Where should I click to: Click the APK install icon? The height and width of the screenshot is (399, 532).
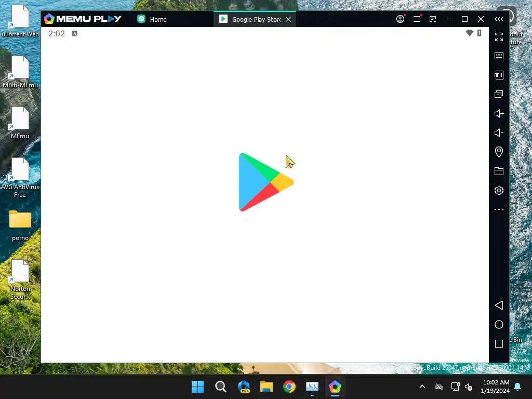pyautogui.click(x=499, y=75)
